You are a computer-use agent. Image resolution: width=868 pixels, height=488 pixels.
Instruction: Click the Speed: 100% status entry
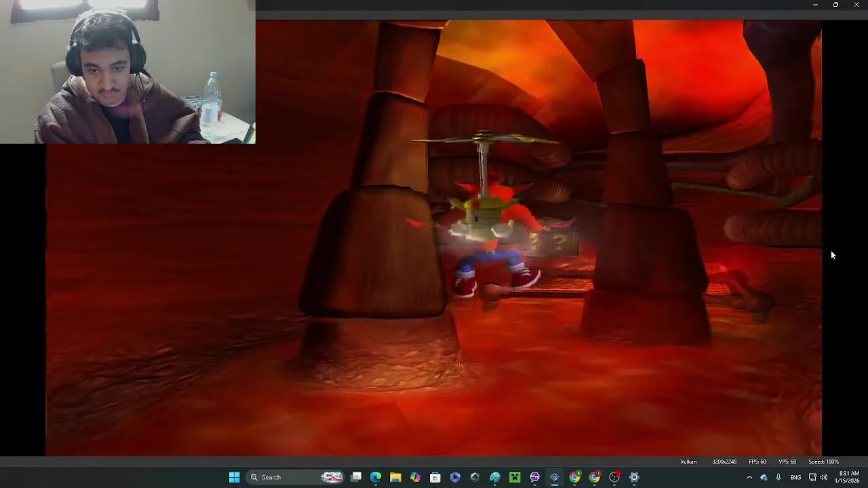click(x=823, y=462)
